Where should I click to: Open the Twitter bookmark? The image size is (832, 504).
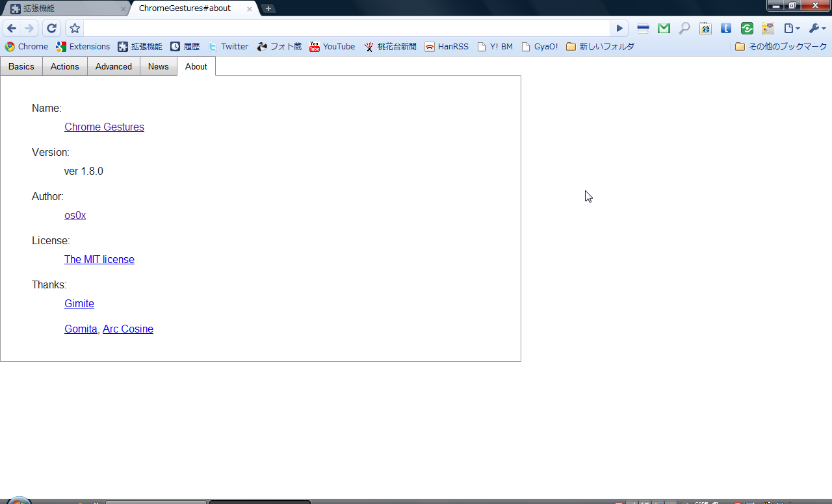[x=228, y=47]
